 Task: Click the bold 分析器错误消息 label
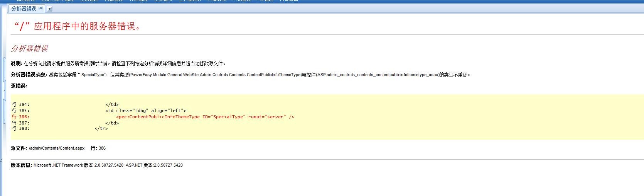(x=29, y=75)
